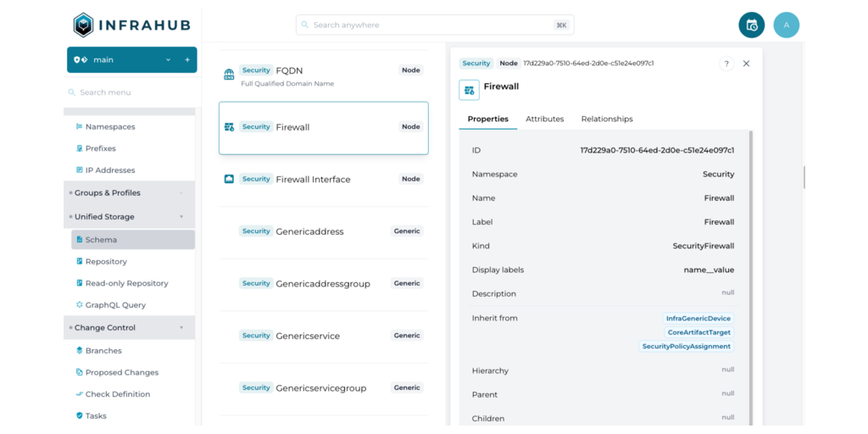This screenshot has height=434, width=868.
Task: Click the plus icon to create branch
Action: point(187,60)
